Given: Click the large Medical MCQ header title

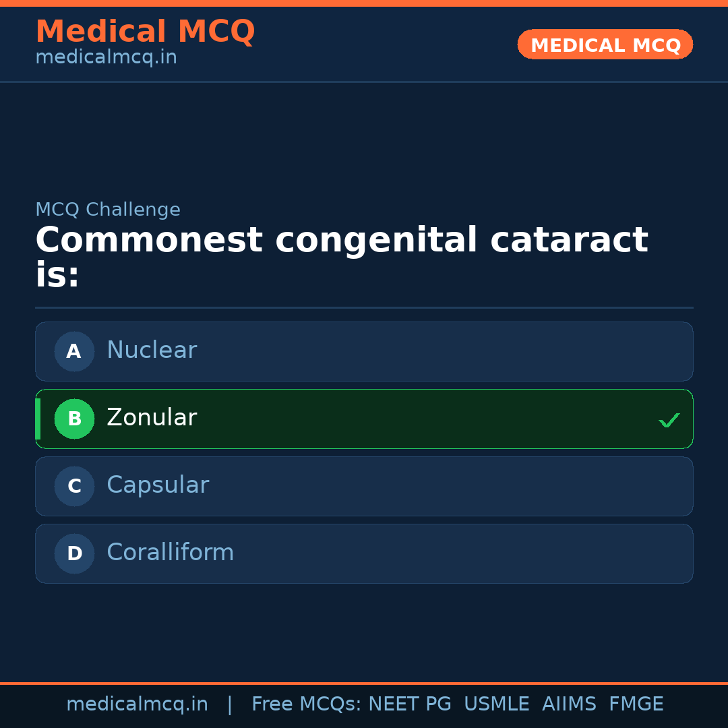Looking at the screenshot, I should [x=145, y=32].
